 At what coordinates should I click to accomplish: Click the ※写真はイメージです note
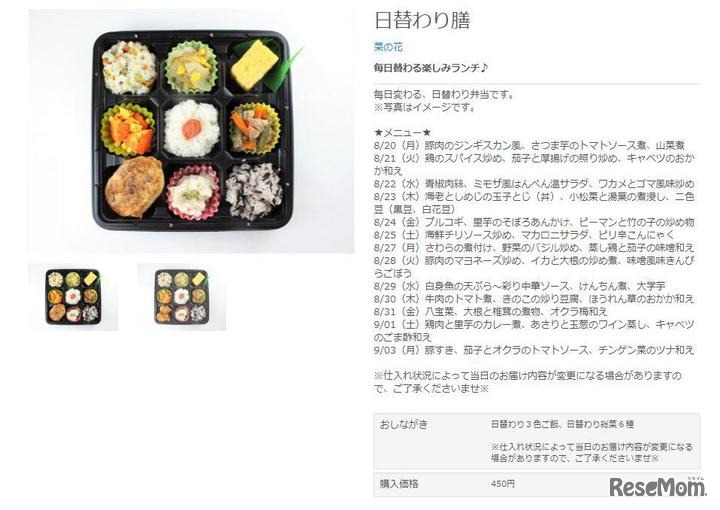(425, 107)
